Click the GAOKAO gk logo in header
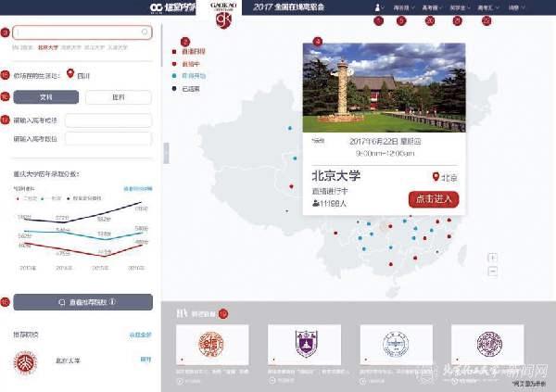The height and width of the screenshot is (392, 556). 223,15
